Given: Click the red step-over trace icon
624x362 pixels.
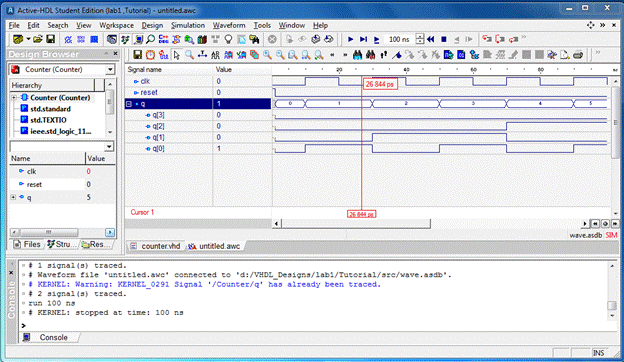Looking at the screenshot, I should click(x=500, y=39).
